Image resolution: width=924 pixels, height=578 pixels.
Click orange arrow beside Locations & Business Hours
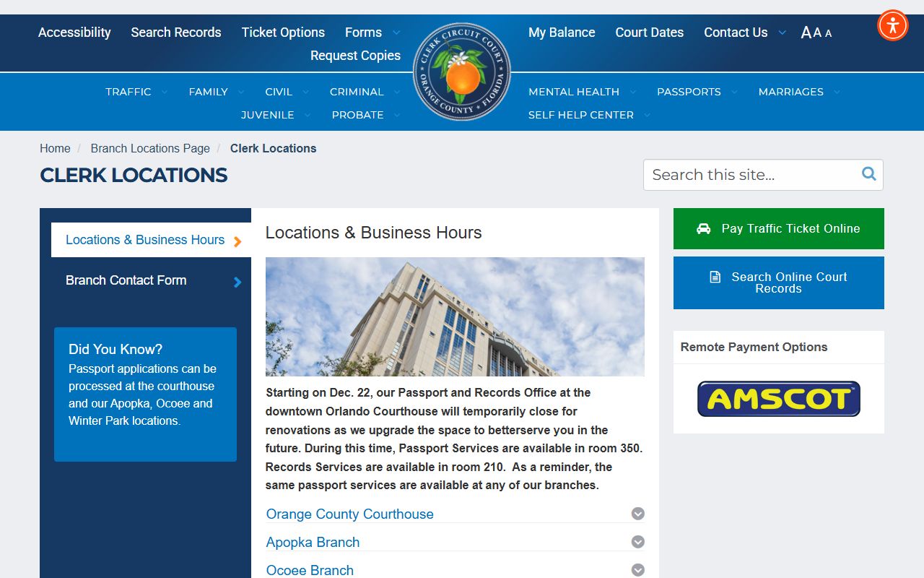click(x=237, y=241)
